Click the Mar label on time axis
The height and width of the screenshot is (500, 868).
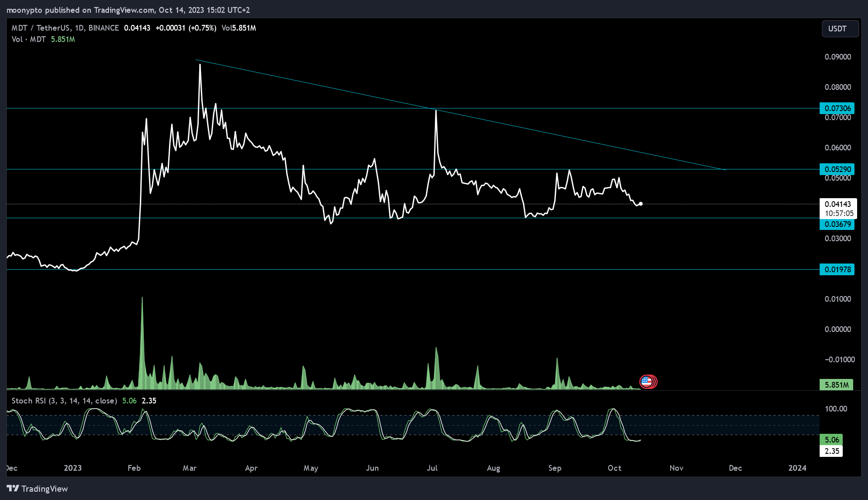190,468
